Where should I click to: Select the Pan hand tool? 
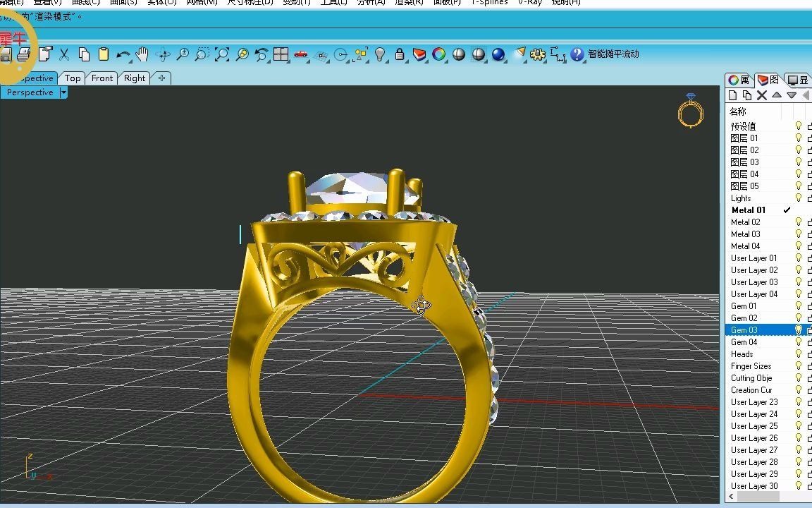[142, 54]
